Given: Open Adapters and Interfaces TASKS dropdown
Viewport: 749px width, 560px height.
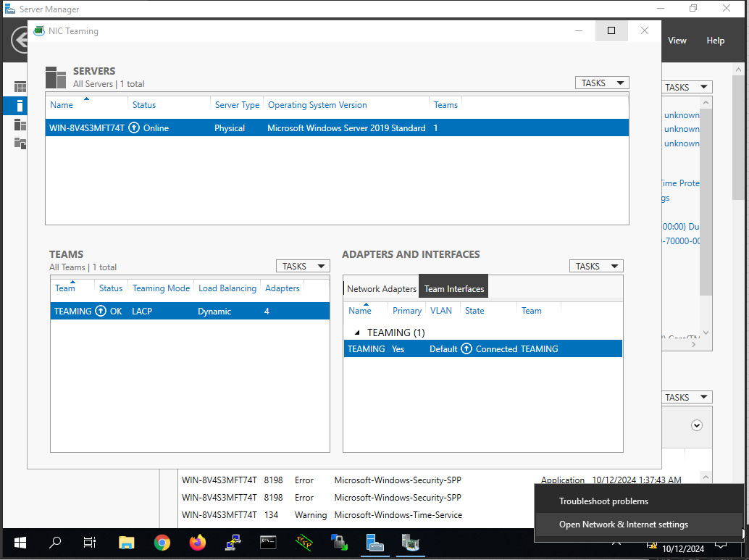Looking at the screenshot, I should 596,267.
